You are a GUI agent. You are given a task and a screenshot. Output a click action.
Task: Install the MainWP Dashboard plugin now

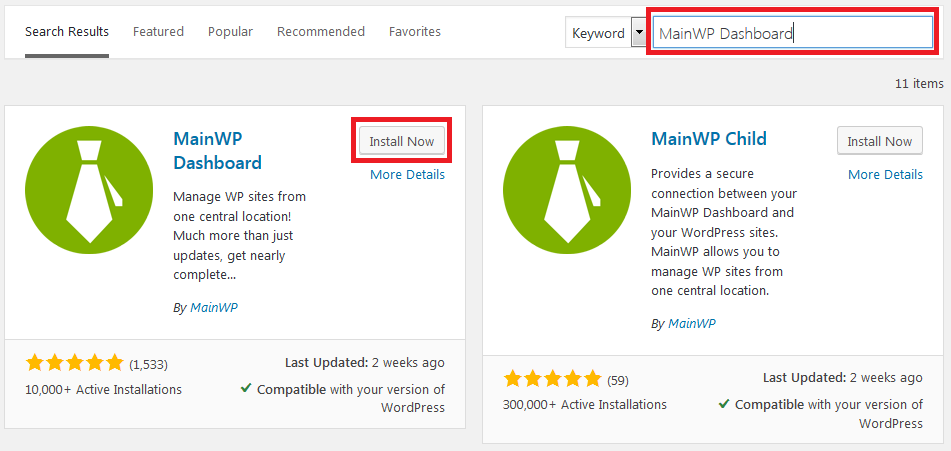(x=402, y=141)
